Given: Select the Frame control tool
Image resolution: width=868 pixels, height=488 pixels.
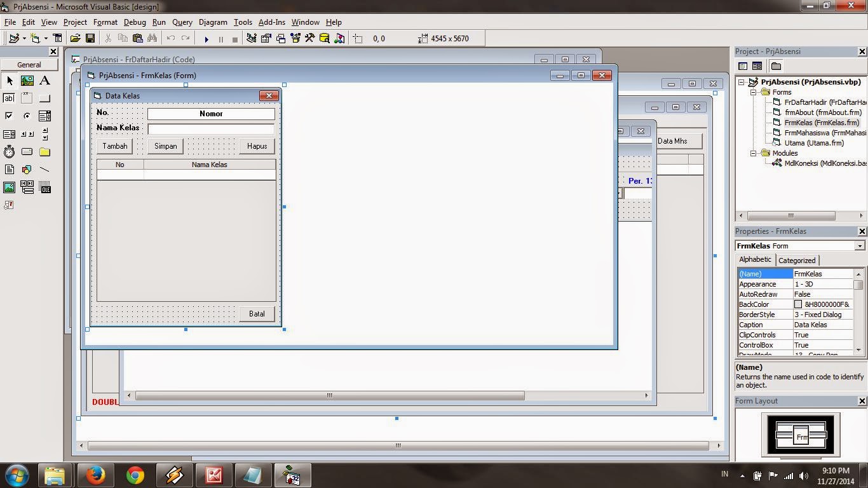Looking at the screenshot, I should click(27, 98).
